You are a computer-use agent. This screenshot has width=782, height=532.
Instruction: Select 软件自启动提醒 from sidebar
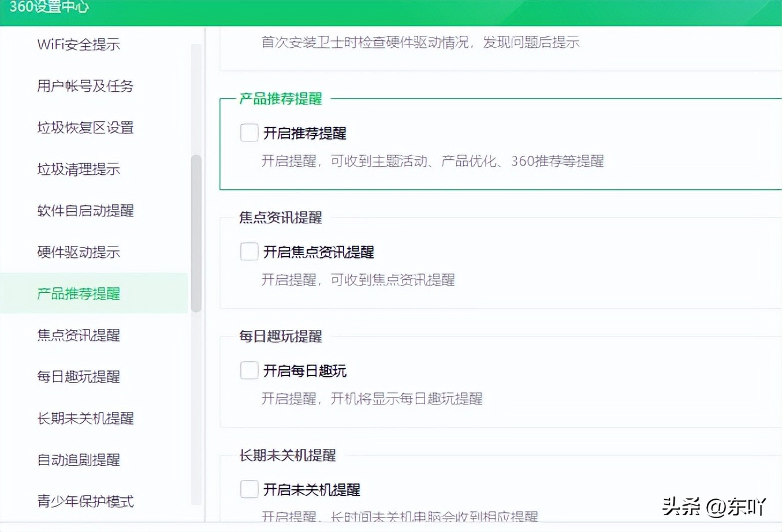coord(85,211)
